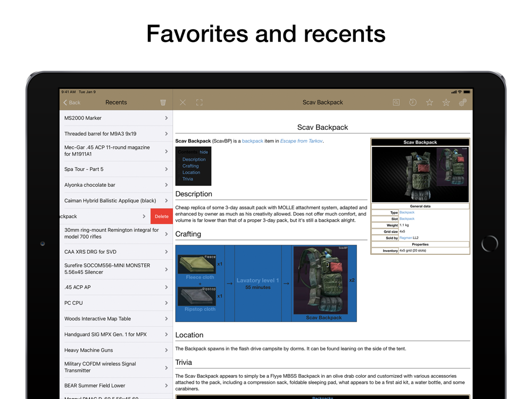Follow the "Lavatory level 1" crafting link
Viewport: 532px width, 399px height.
[257, 280]
